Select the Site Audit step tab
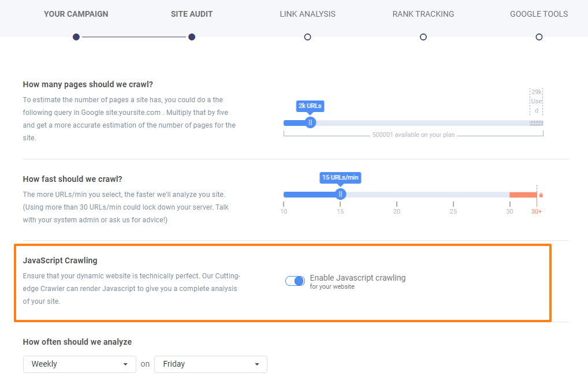588x384 pixels. pos(192,14)
